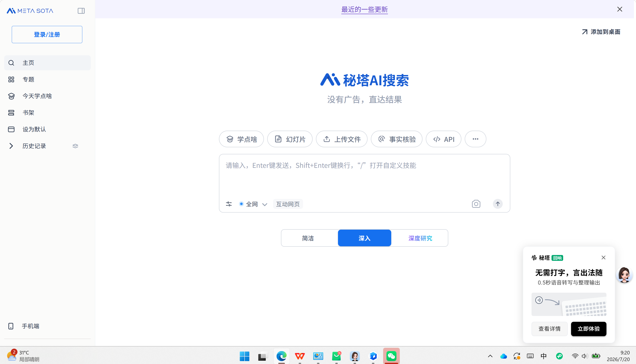This screenshot has width=636, height=364.
Task: Open the avatar assistant app on taskbar
Action: coord(355,356)
